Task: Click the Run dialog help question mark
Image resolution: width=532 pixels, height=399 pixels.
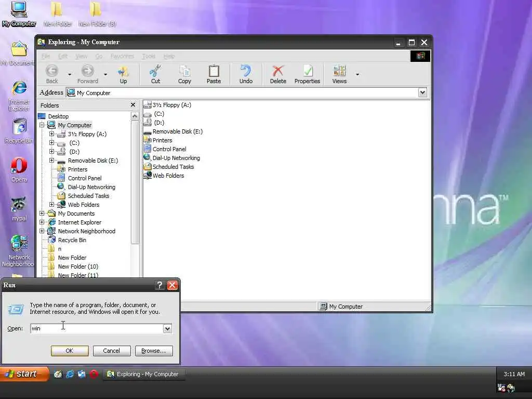Action: (x=159, y=285)
